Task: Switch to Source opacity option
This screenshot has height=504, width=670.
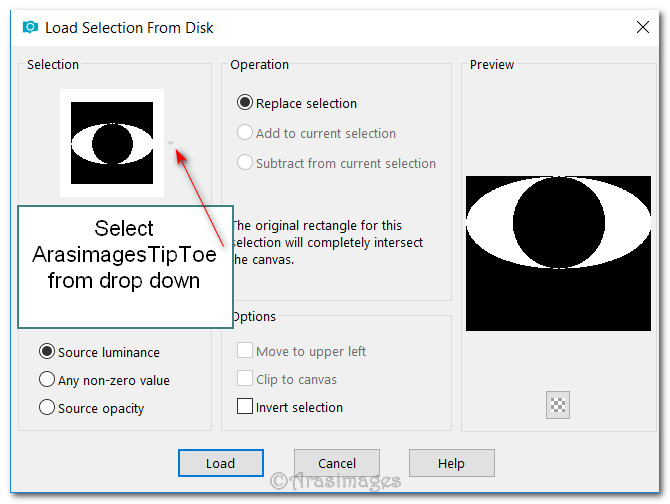Action: pos(46,408)
